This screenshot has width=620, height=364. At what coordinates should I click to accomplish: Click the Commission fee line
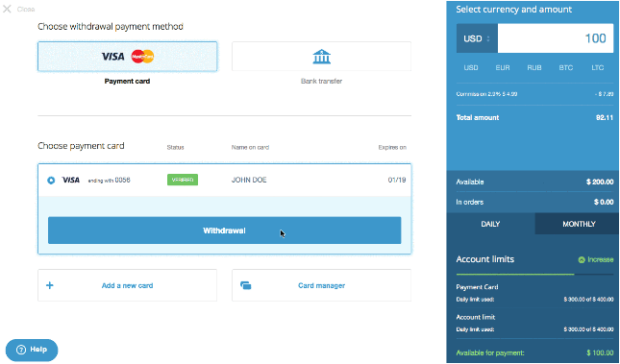[x=534, y=94]
